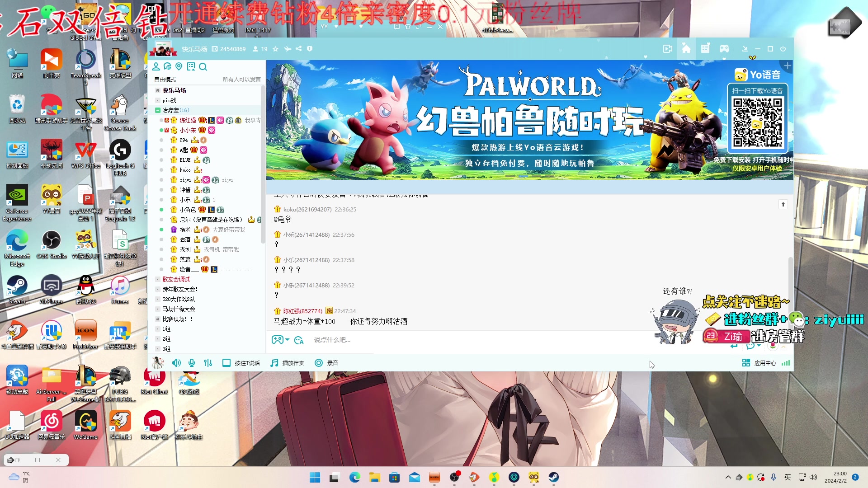This screenshot has height=488, width=868.
Task: Open the channel avatar in header
Action: pyautogui.click(x=163, y=48)
